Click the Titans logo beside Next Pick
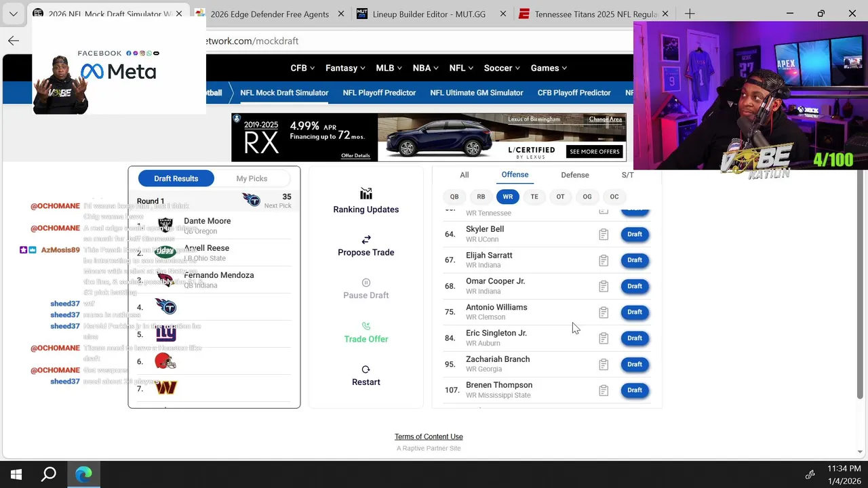Image resolution: width=868 pixels, height=488 pixels. point(251,200)
